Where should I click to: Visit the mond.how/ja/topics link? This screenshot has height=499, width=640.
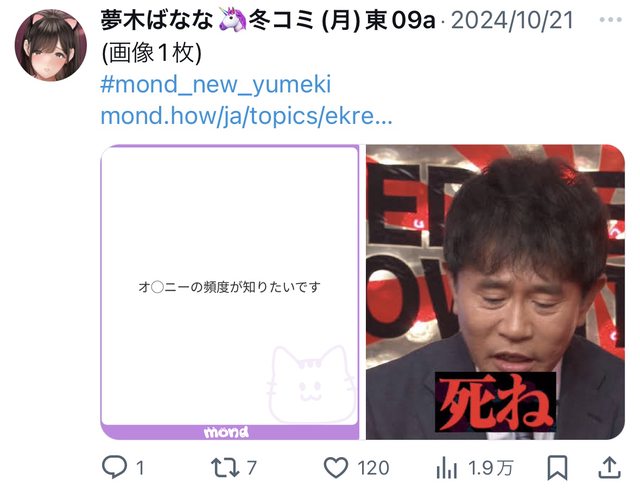246,116
